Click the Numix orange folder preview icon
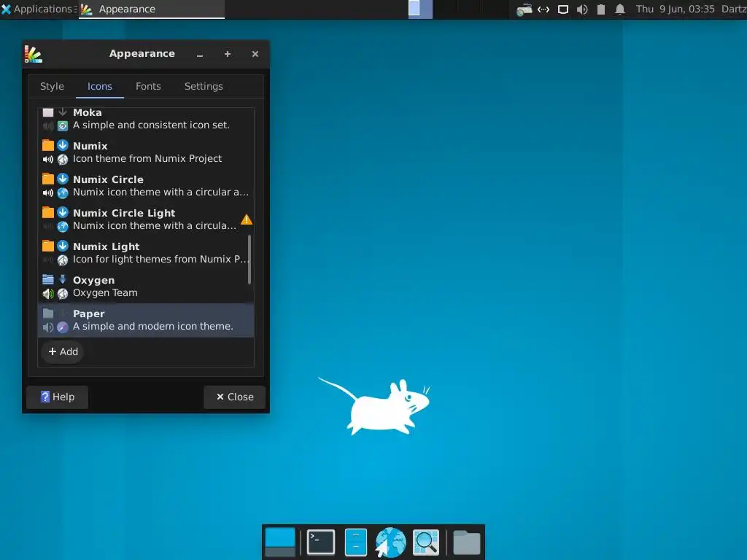Screen dimensions: 747x560 pyautogui.click(x=48, y=145)
